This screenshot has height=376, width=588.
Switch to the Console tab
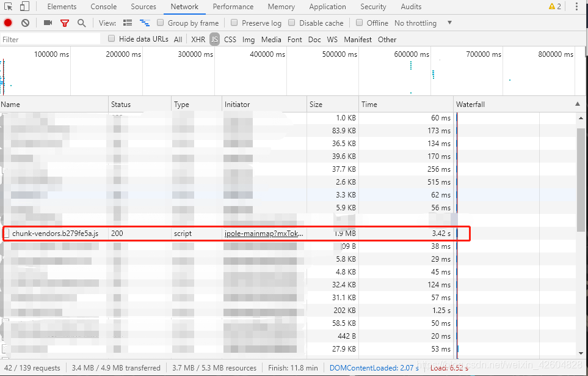coord(104,7)
